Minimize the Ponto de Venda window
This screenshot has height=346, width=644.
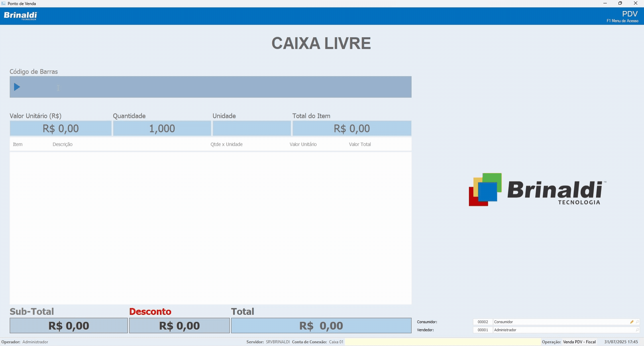(x=605, y=3)
